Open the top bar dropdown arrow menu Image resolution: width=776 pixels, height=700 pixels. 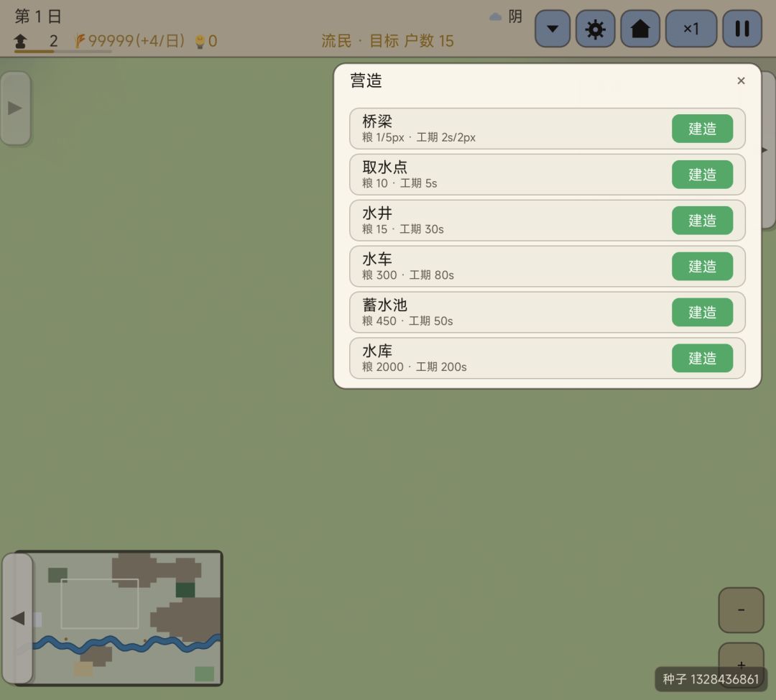tap(553, 29)
